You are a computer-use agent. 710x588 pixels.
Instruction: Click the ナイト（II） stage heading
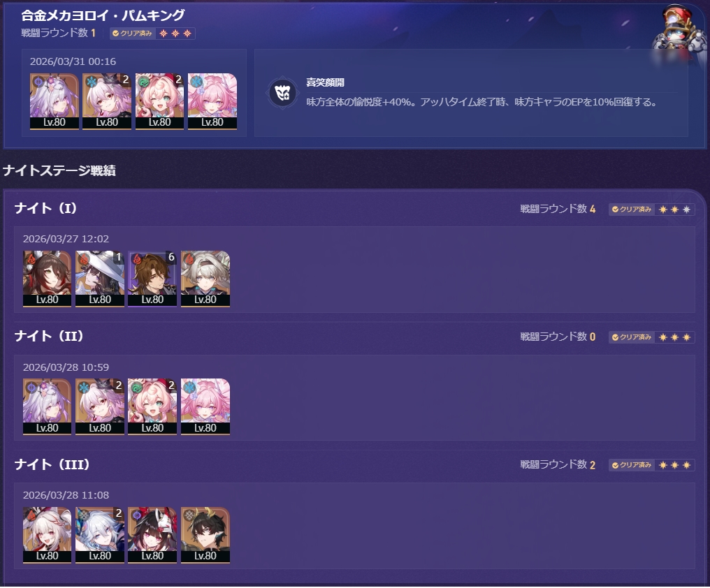49,336
